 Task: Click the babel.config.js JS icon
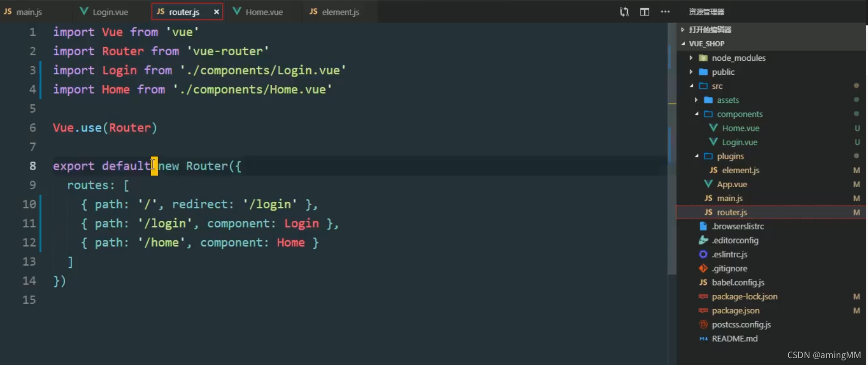point(703,282)
